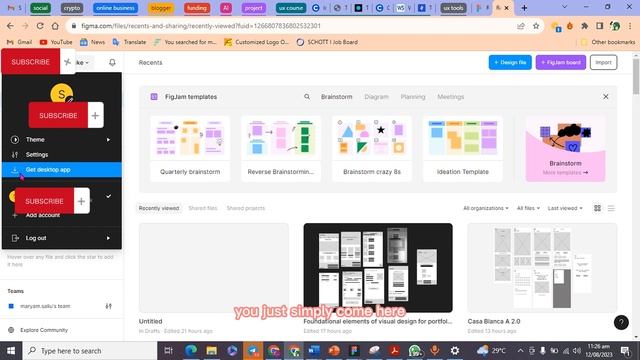Screen dimensions: 640x360
Task: Open the Recently viewed tab
Action: tap(159, 208)
